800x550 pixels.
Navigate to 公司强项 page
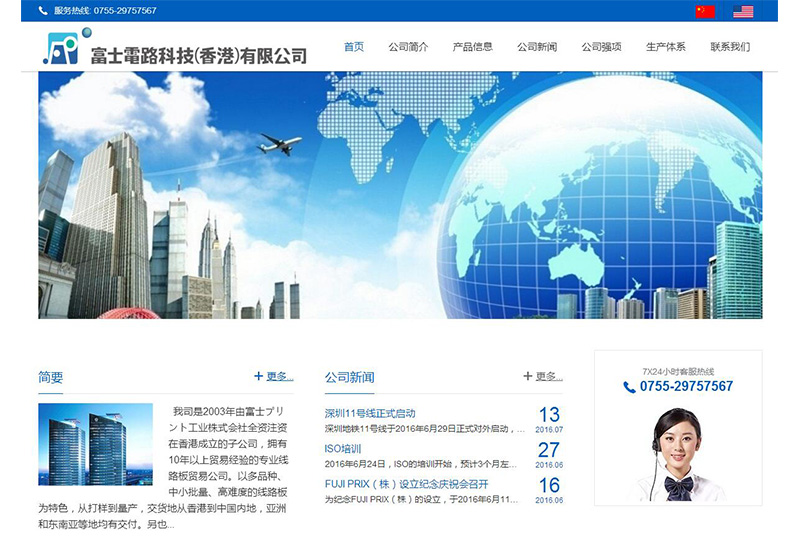(601, 47)
